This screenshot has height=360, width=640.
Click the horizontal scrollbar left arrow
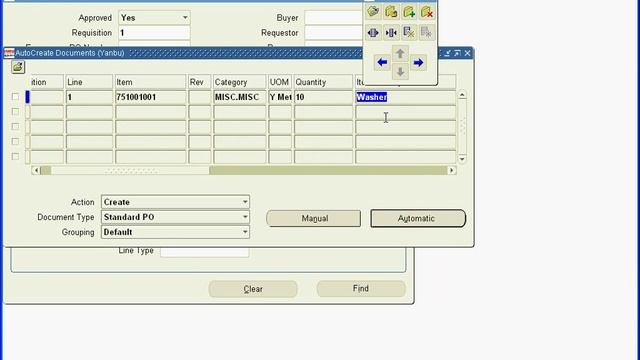click(x=36, y=170)
